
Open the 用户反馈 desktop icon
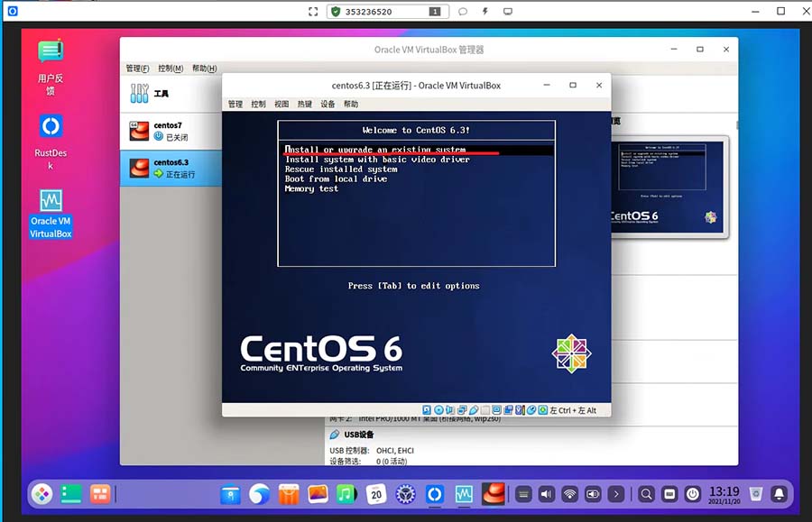coord(51,51)
